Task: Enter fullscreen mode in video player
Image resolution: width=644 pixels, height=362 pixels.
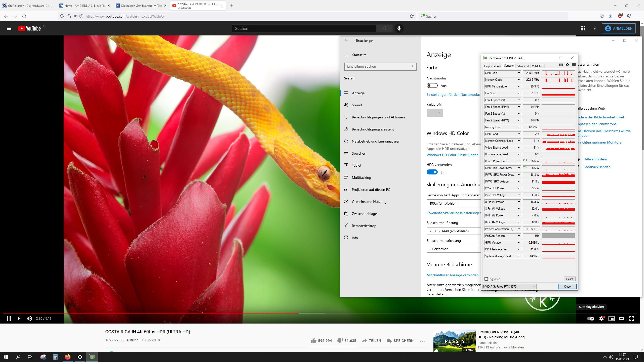Action: pyautogui.click(x=632, y=319)
